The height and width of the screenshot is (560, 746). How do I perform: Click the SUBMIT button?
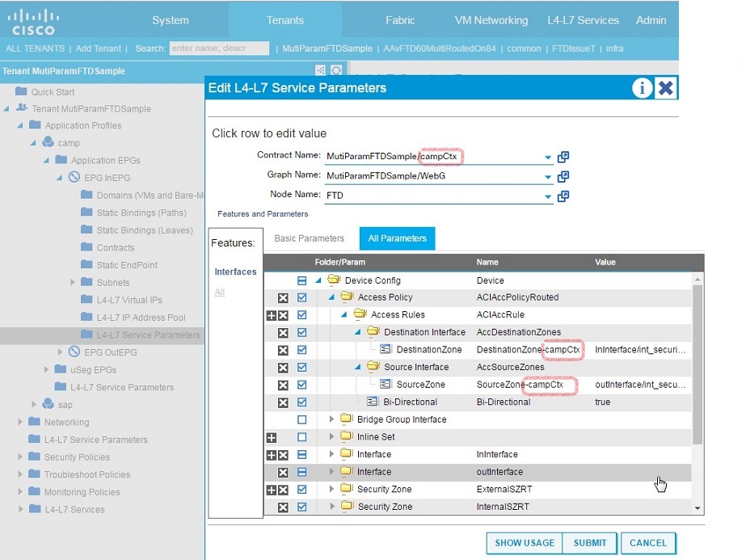pyautogui.click(x=589, y=543)
